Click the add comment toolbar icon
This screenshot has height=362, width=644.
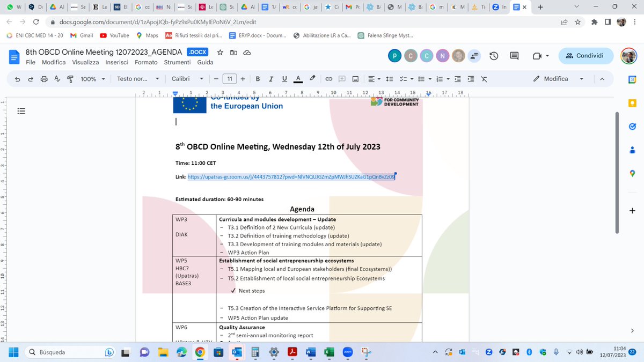[x=342, y=79]
